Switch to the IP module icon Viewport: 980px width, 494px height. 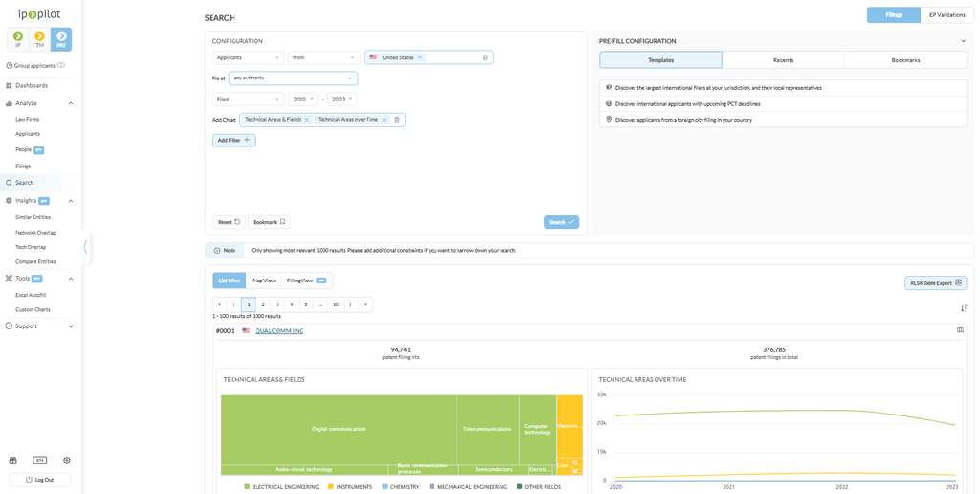point(18,39)
